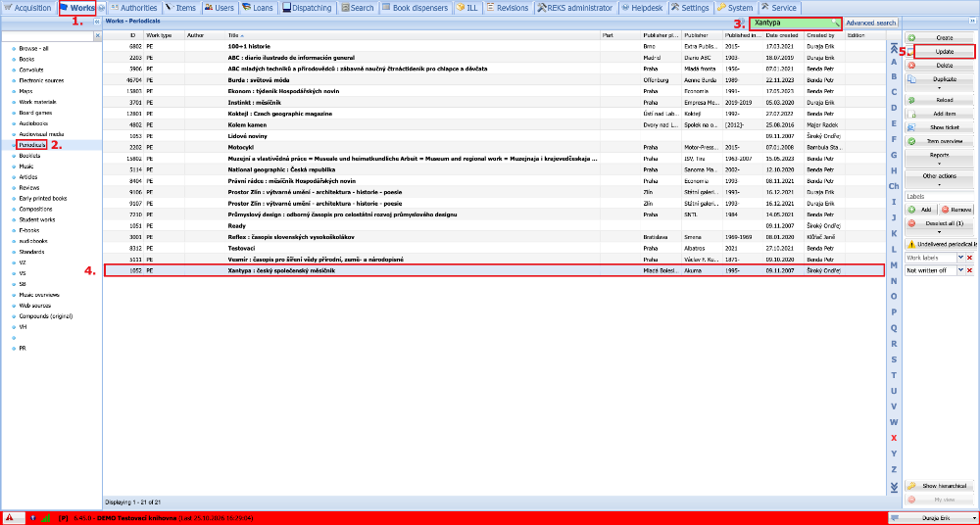The width and height of the screenshot is (980, 525).
Task: Select Board games category
Action: tap(35, 113)
